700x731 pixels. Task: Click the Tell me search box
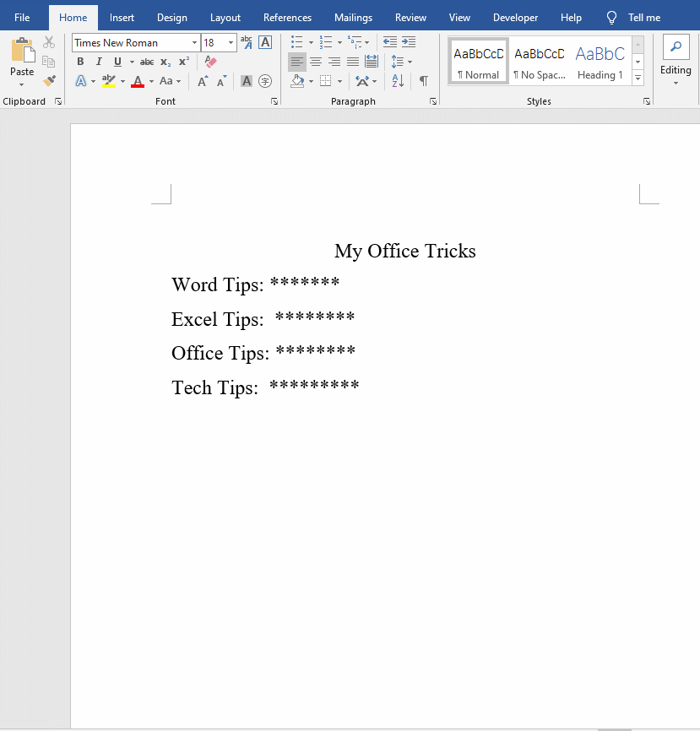633,18
